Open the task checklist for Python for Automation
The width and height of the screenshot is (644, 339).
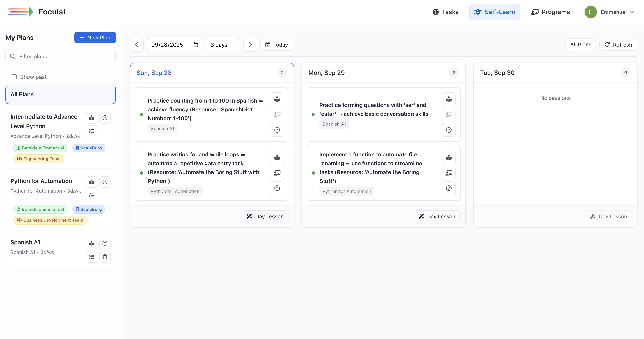click(91, 195)
